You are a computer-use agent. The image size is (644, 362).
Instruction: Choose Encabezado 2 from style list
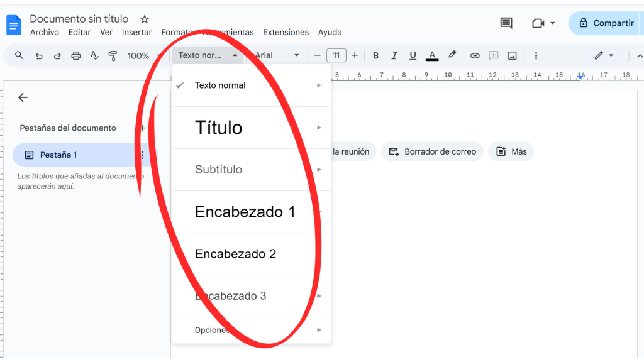236,254
